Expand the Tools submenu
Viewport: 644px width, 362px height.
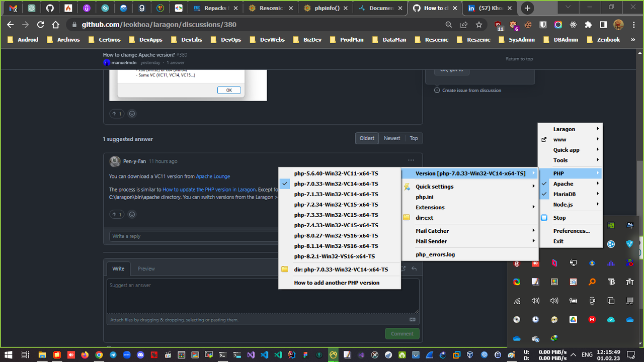571,160
